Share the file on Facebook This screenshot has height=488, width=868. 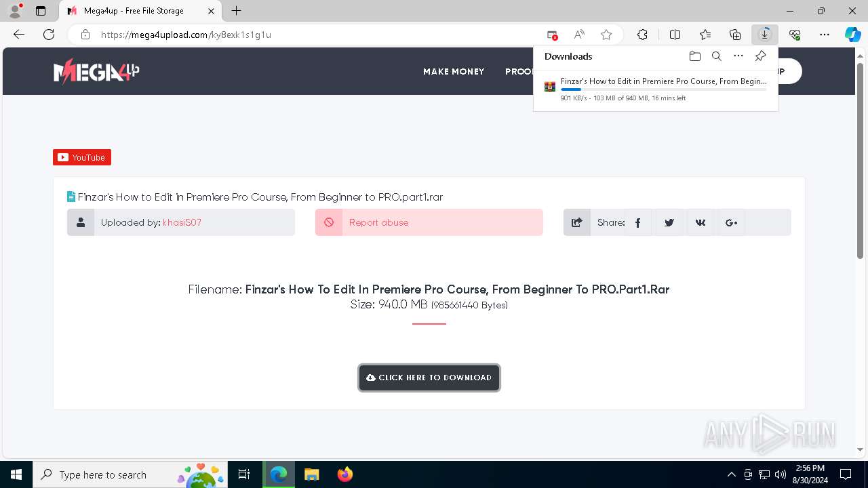(638, 222)
